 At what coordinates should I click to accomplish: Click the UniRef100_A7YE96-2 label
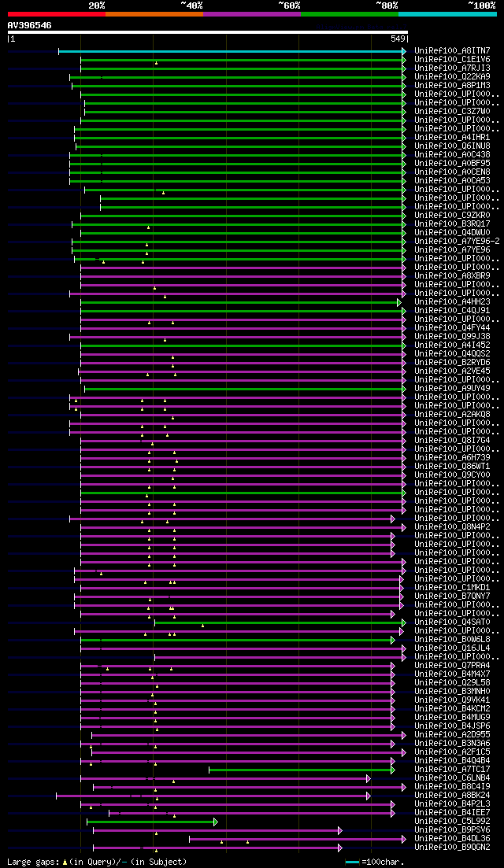pos(457,241)
